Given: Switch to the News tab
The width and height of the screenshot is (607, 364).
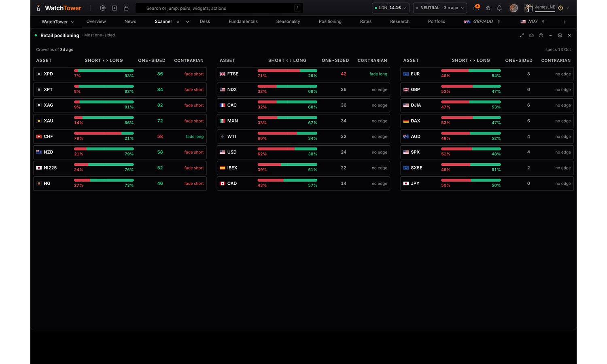Looking at the screenshot, I should pyautogui.click(x=130, y=21).
